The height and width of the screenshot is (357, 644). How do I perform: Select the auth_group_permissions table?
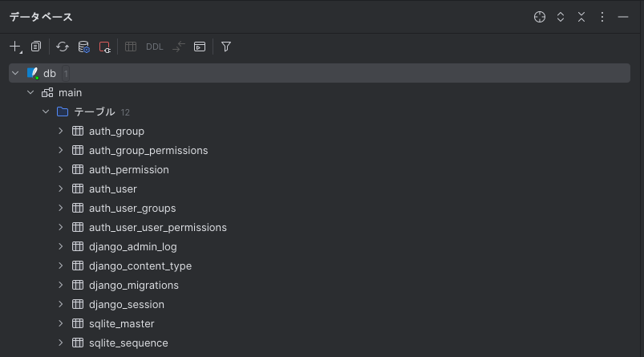pos(148,150)
